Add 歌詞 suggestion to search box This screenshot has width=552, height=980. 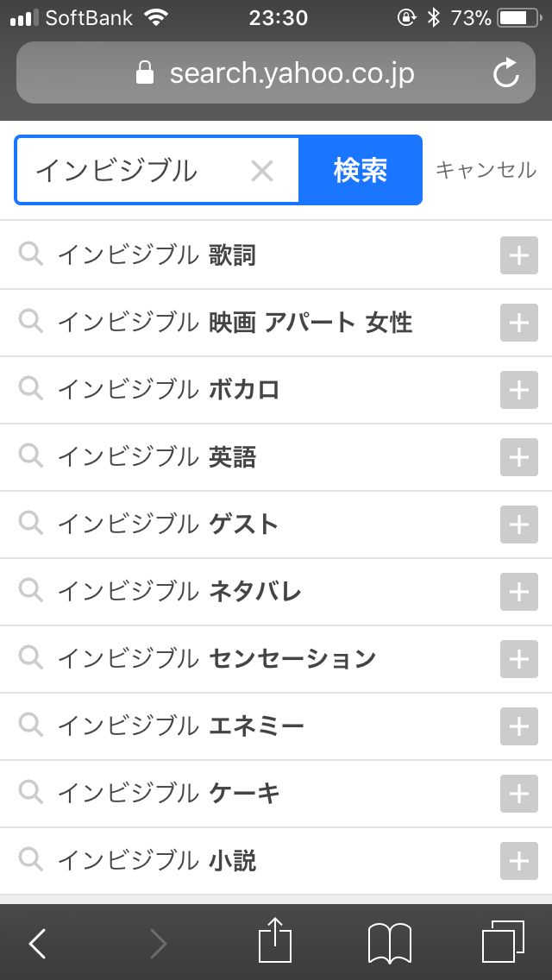[x=518, y=256]
